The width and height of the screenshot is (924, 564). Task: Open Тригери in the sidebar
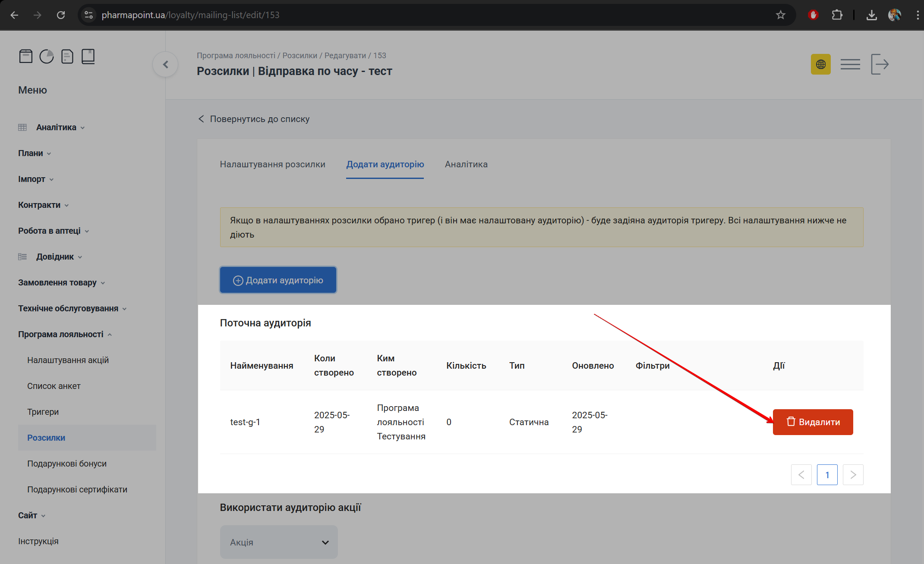(43, 412)
